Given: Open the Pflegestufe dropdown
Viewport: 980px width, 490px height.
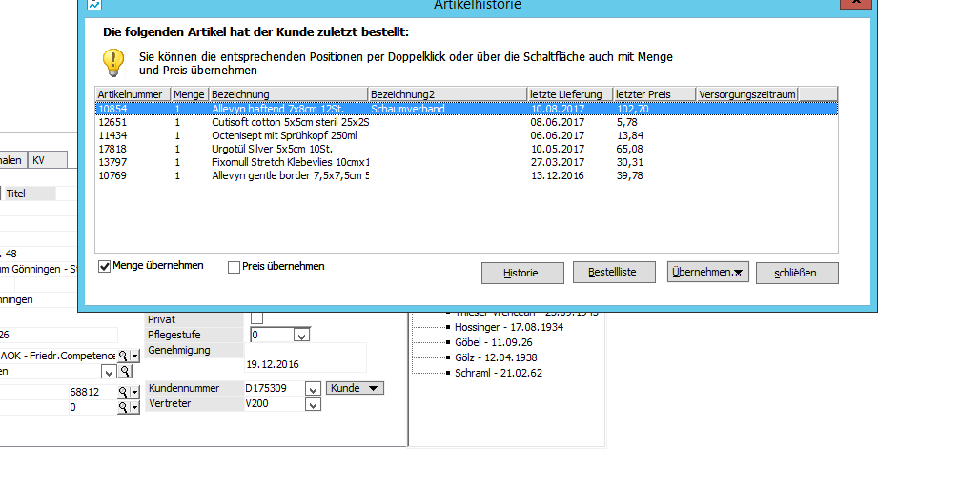Looking at the screenshot, I should click(301, 336).
